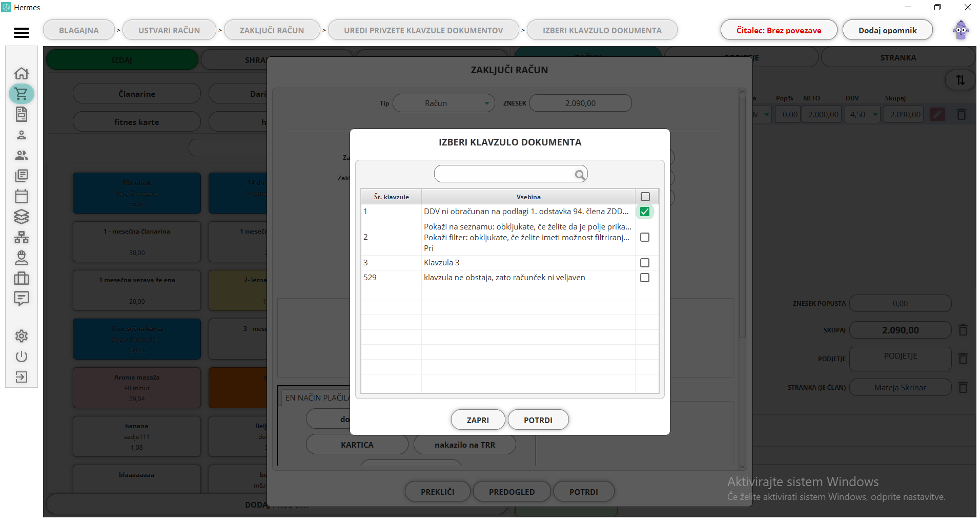Click the logout arrow sidebar icon
Screen dimensions: 980x524
tap(22, 377)
